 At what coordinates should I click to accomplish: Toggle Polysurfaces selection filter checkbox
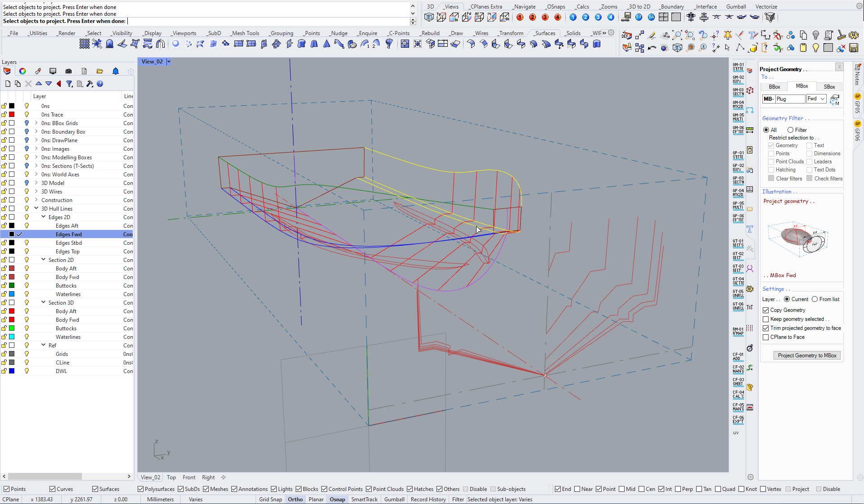click(140, 489)
